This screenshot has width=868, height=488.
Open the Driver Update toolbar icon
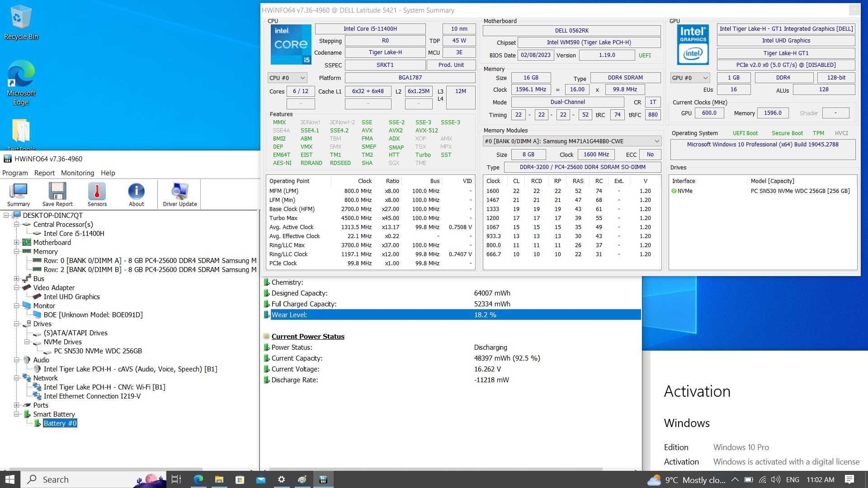(180, 194)
